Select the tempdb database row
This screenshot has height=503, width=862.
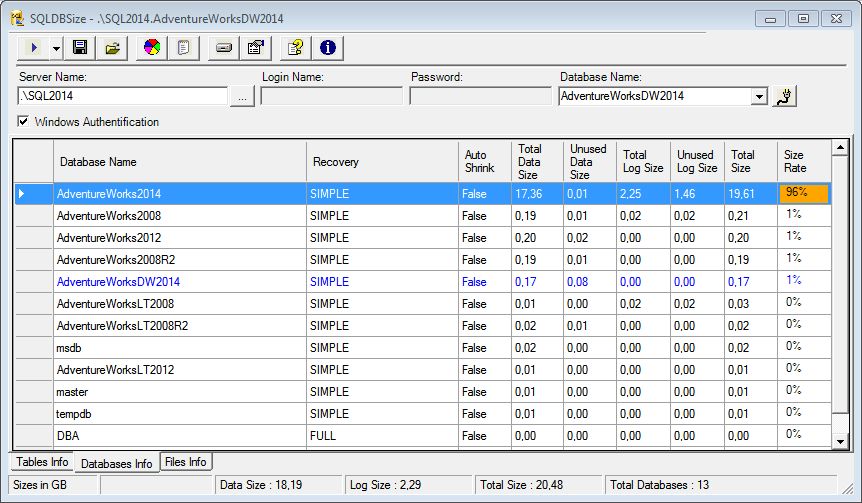[x=423, y=413]
